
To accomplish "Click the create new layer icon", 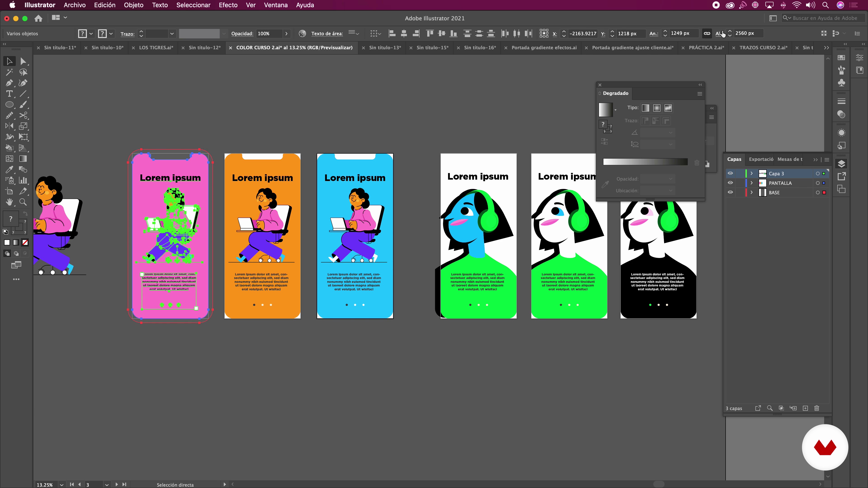I will [x=805, y=408].
